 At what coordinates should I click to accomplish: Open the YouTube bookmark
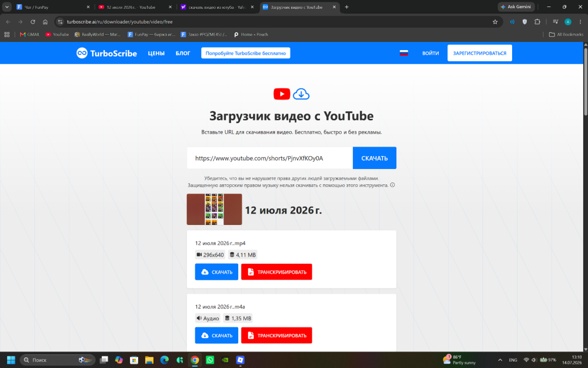coord(57,34)
